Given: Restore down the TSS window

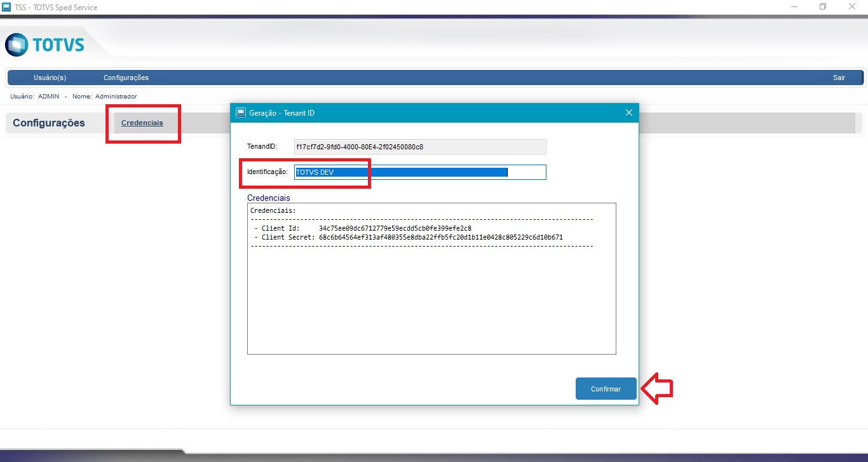Looking at the screenshot, I should coord(823,7).
